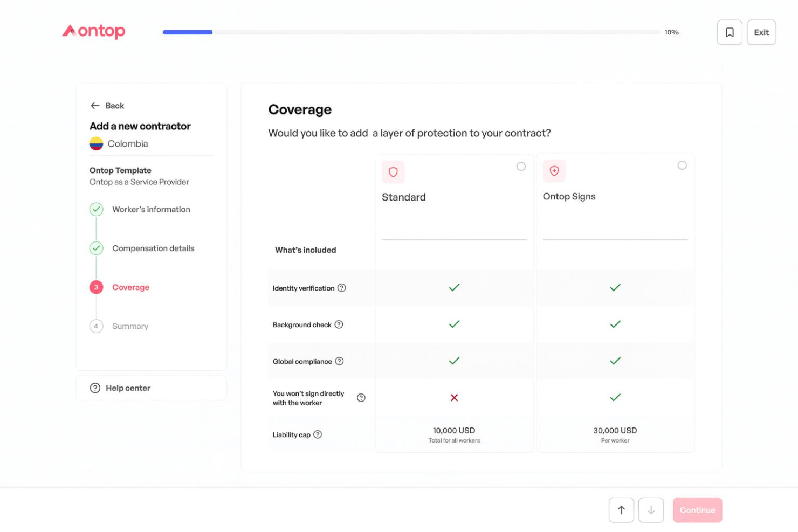Click the Compensation details green check icon

(x=96, y=248)
